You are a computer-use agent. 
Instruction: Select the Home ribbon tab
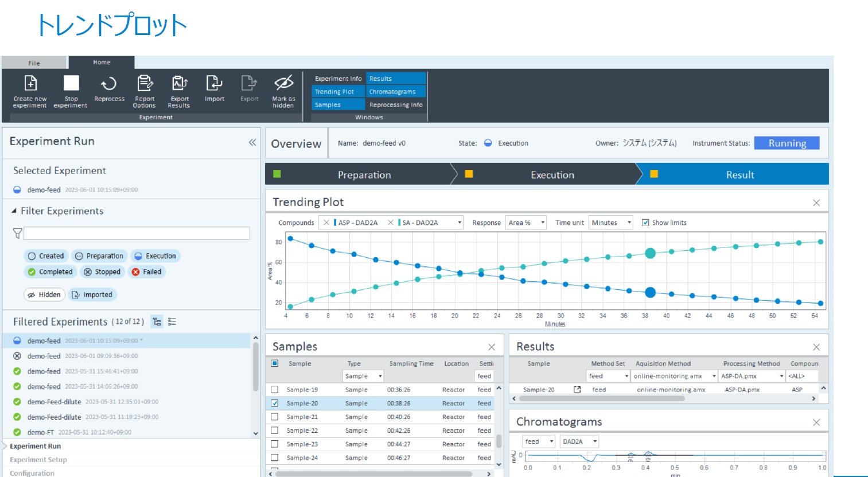(102, 62)
